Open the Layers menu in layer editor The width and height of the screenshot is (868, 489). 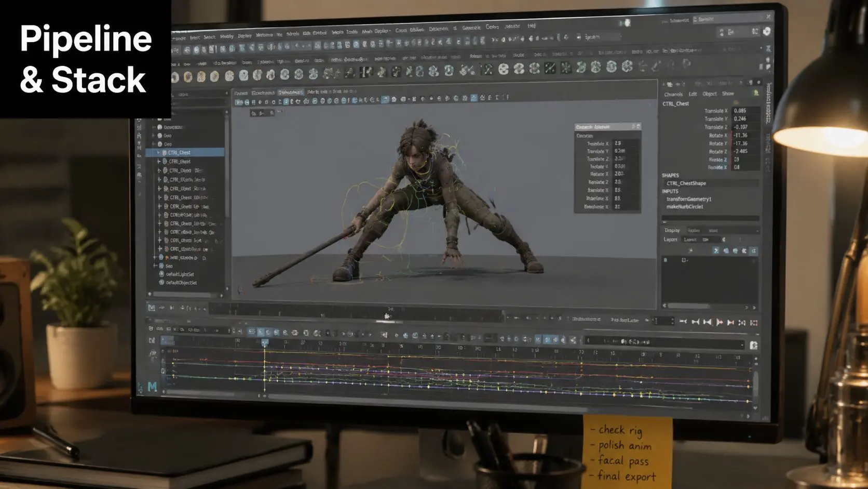(x=670, y=240)
